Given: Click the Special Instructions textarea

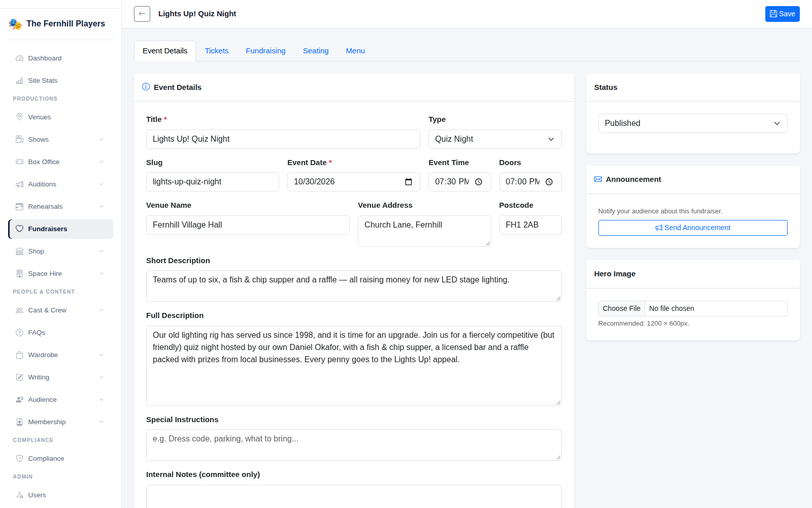Looking at the screenshot, I should (354, 445).
